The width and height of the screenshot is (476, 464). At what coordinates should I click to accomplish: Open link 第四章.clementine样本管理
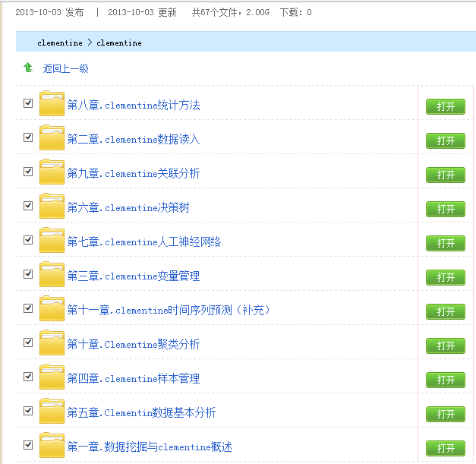pos(134,378)
